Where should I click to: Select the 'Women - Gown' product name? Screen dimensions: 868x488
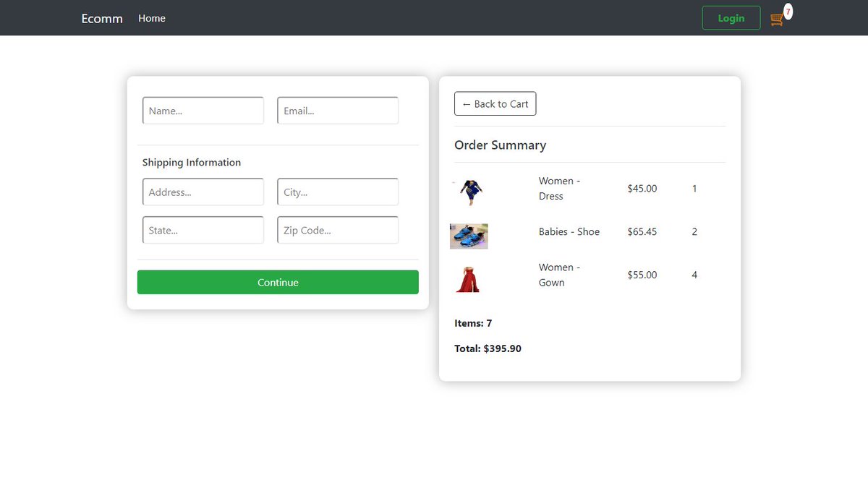pyautogui.click(x=560, y=275)
